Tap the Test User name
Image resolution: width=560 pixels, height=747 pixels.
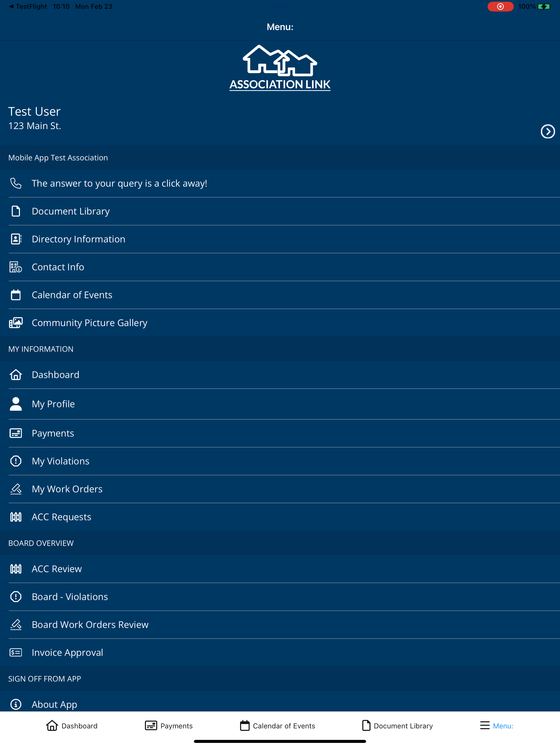34,112
